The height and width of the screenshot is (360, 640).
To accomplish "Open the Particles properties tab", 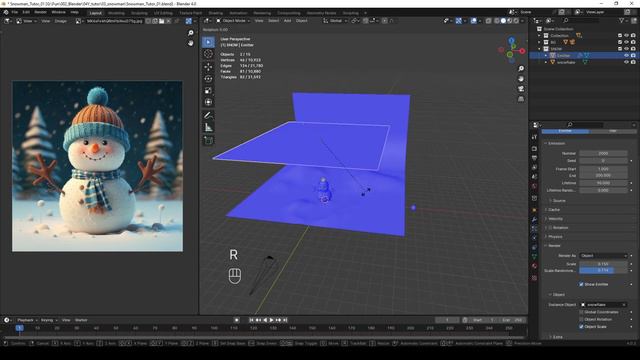I will [x=534, y=229].
